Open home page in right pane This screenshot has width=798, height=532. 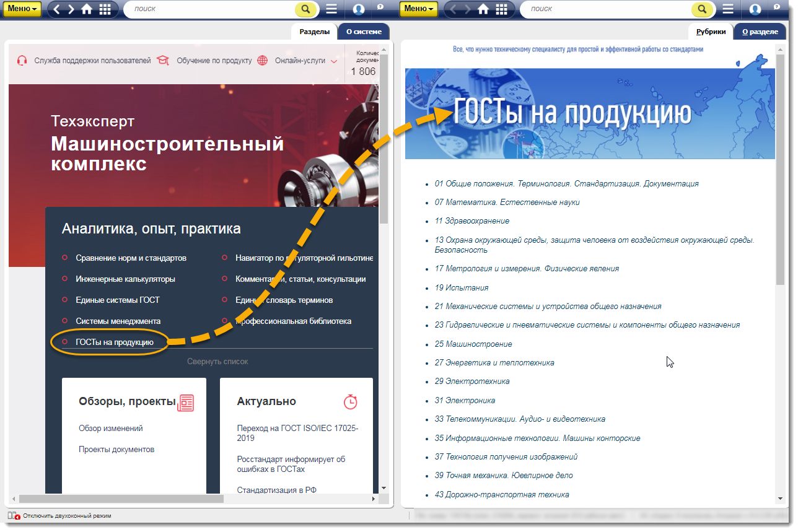[x=484, y=9]
